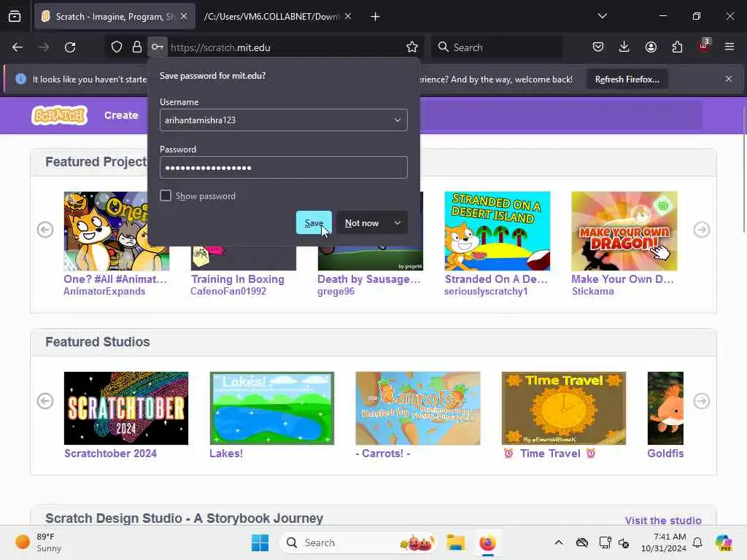747x560 pixels.
Task: Click the Firefox search box
Action: tap(497, 47)
